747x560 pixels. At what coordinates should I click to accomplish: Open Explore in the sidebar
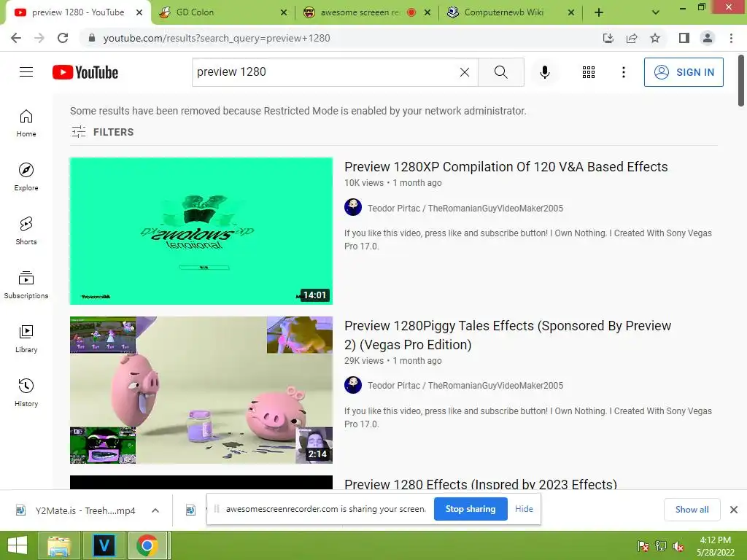coord(26,177)
